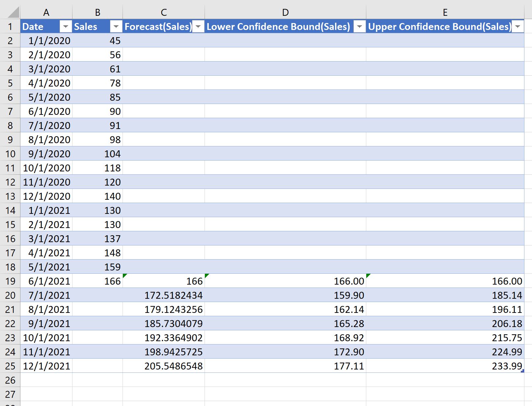Select forecast cell 205.5486548
Viewport: 532px width, 406px height.
coord(164,366)
